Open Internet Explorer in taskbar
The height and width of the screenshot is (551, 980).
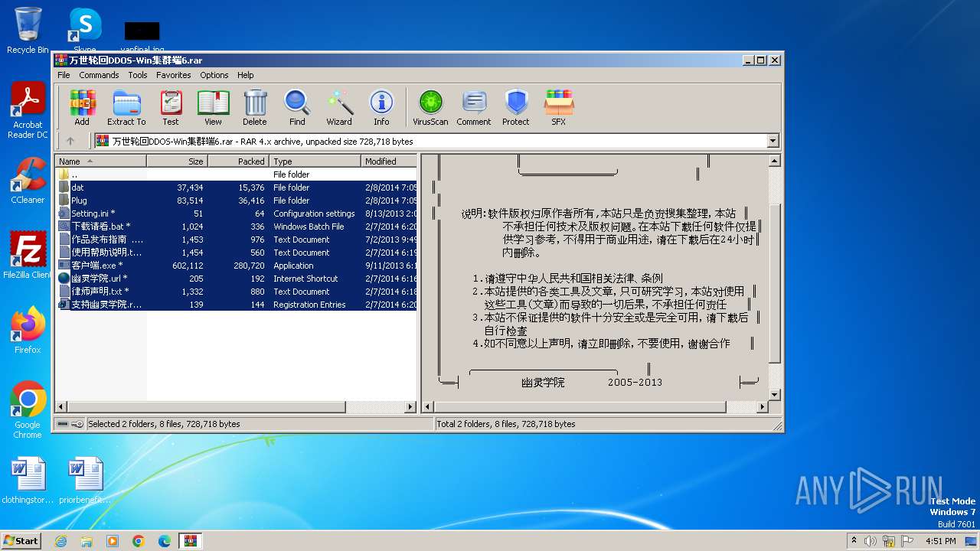tap(60, 541)
